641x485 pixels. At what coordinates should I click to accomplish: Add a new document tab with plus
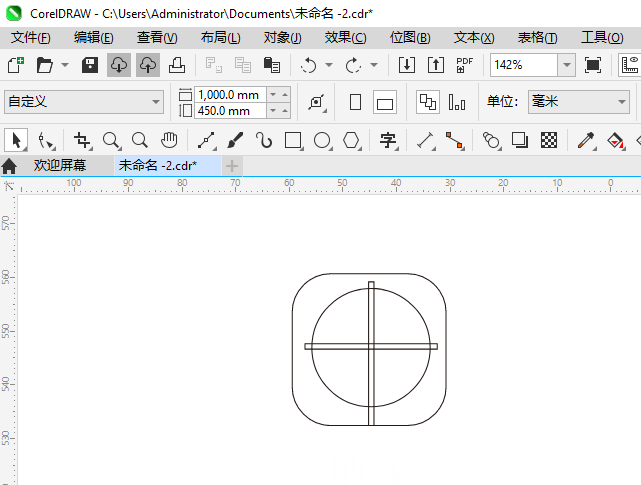coord(232,166)
